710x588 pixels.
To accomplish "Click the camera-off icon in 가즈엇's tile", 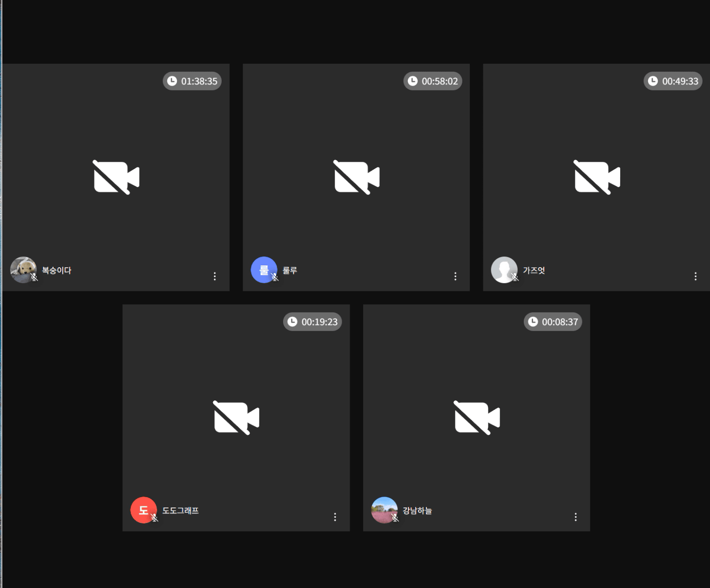I will 597,177.
